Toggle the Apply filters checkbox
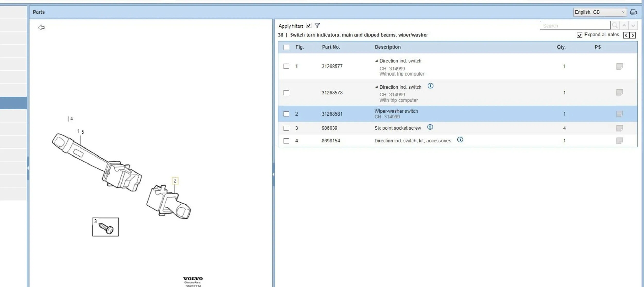Screen dimensions: 644x287 tap(309, 25)
